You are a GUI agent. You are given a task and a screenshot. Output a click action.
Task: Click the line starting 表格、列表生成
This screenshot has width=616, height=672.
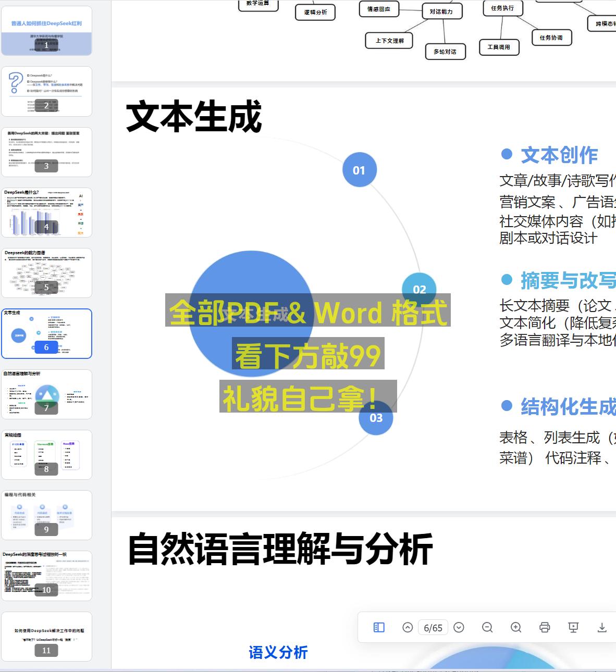point(558,437)
